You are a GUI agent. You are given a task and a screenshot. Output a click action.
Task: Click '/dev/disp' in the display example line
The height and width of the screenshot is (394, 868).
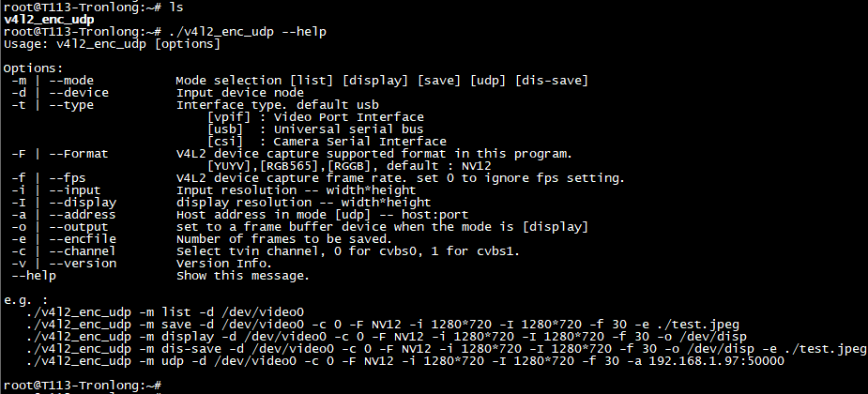point(713,337)
